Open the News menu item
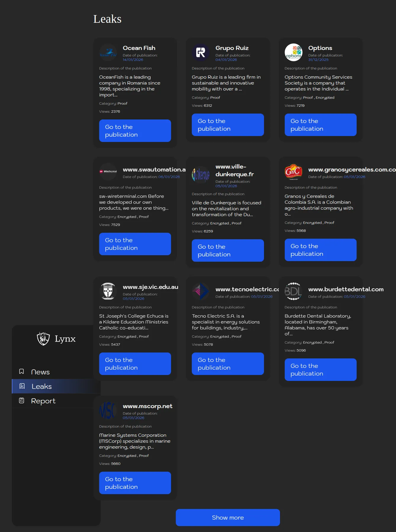 coord(40,372)
